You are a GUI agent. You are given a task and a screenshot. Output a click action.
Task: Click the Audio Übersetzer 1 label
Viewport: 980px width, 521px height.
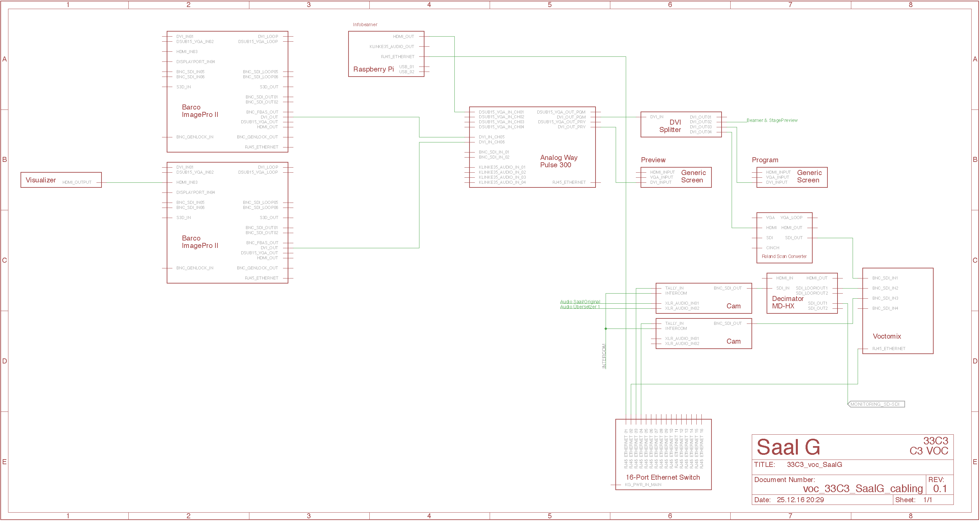coord(579,307)
